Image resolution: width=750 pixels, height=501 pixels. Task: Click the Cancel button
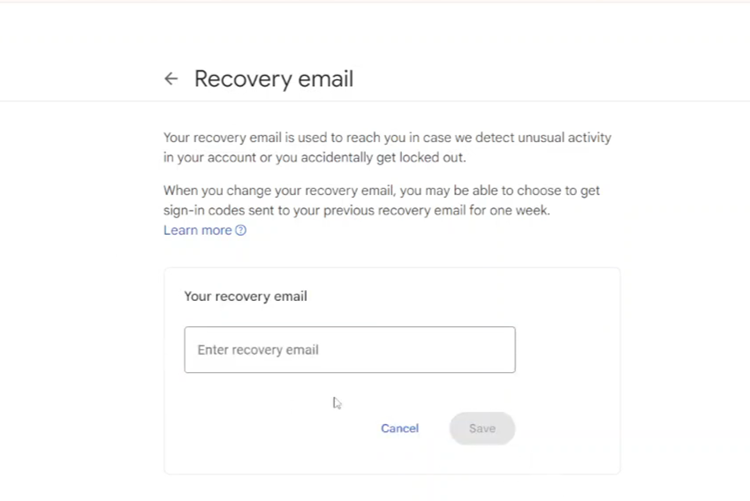tap(400, 428)
